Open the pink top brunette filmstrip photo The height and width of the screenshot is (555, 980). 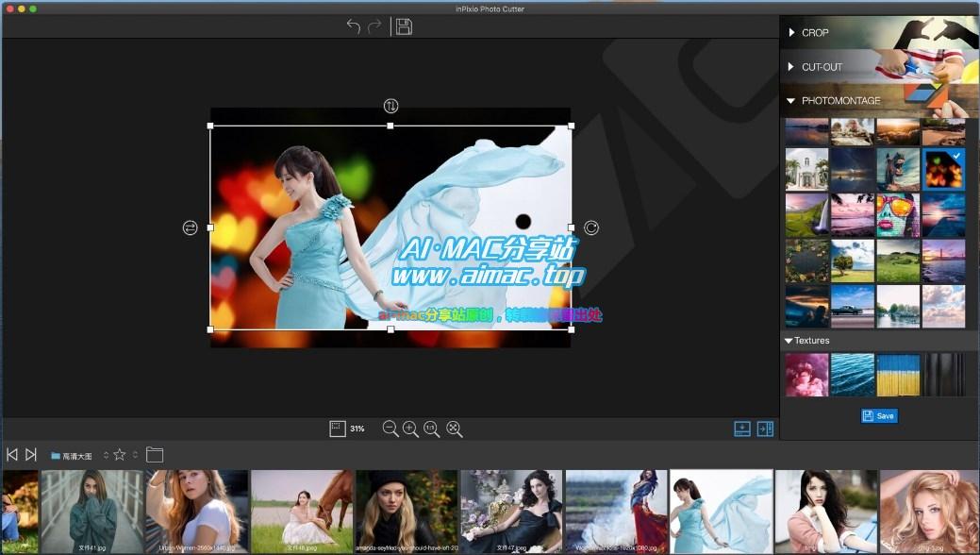click(x=826, y=512)
